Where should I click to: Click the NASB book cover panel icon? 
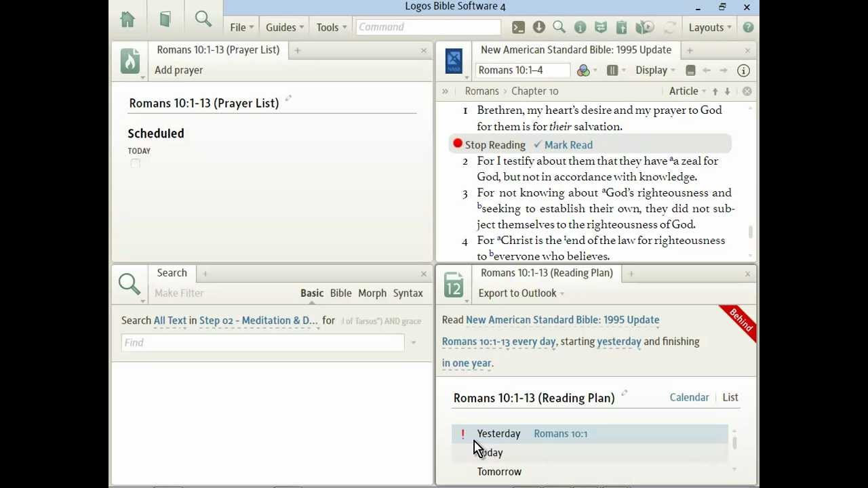[454, 61]
